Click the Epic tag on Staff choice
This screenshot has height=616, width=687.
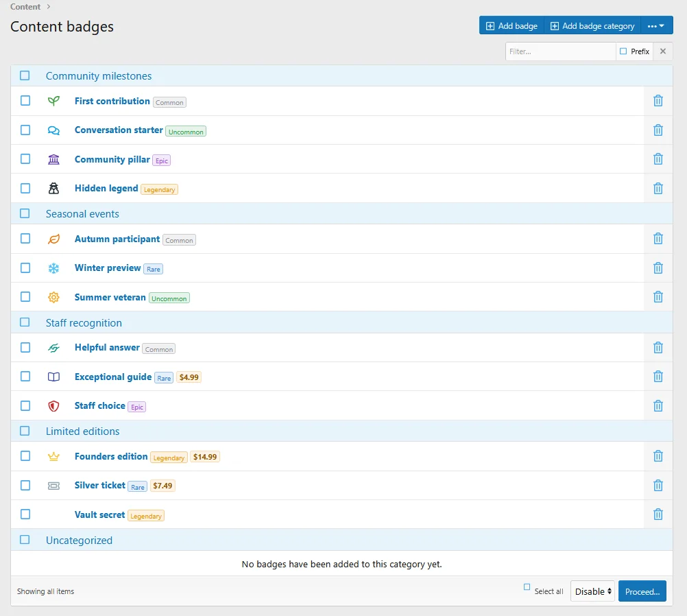click(x=136, y=407)
